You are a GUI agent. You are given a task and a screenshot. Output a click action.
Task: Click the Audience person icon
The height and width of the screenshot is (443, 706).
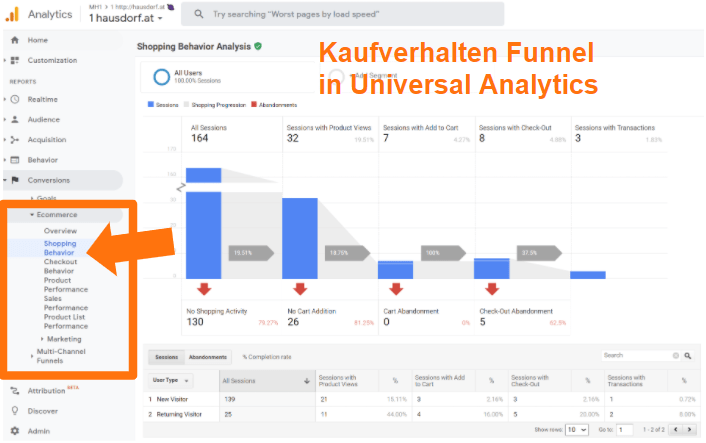pos(15,119)
